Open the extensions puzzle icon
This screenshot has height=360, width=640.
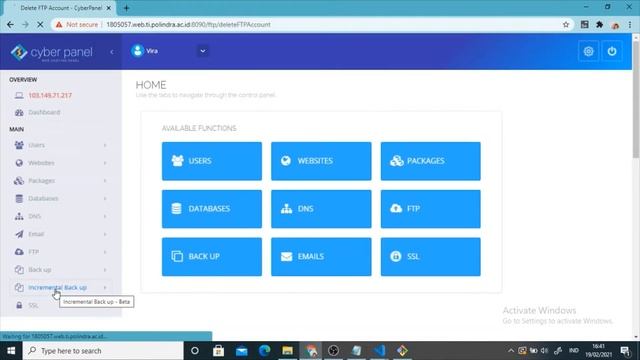point(600,24)
